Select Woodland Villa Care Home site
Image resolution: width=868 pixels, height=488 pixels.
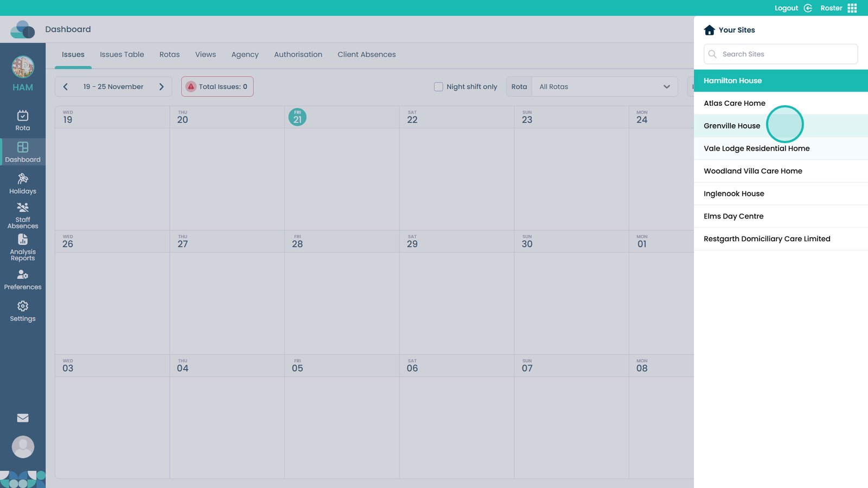tap(781, 171)
